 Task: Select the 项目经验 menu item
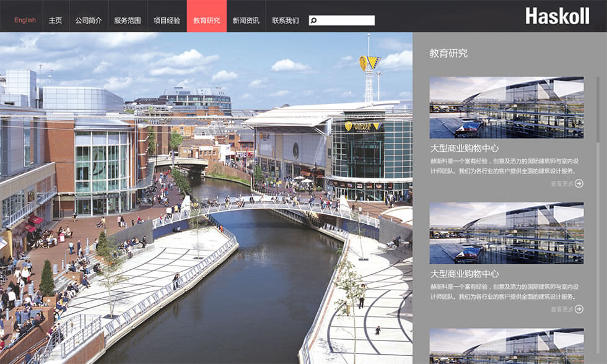167,20
